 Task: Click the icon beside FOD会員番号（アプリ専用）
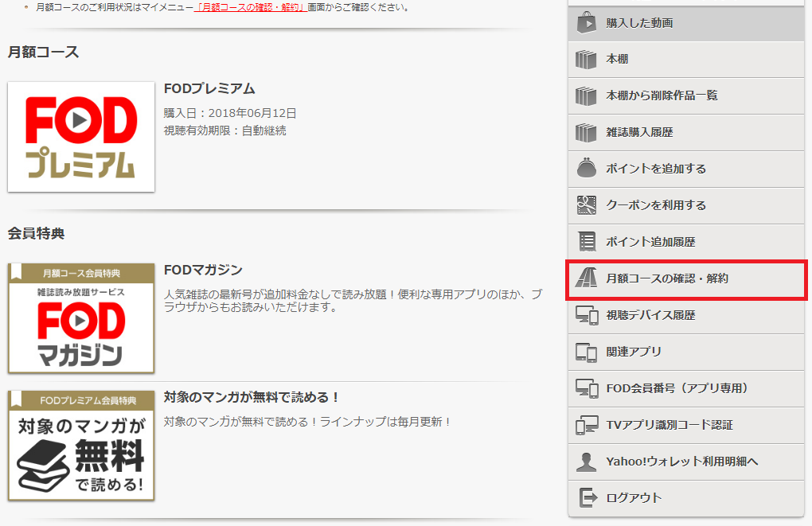pyautogui.click(x=587, y=388)
